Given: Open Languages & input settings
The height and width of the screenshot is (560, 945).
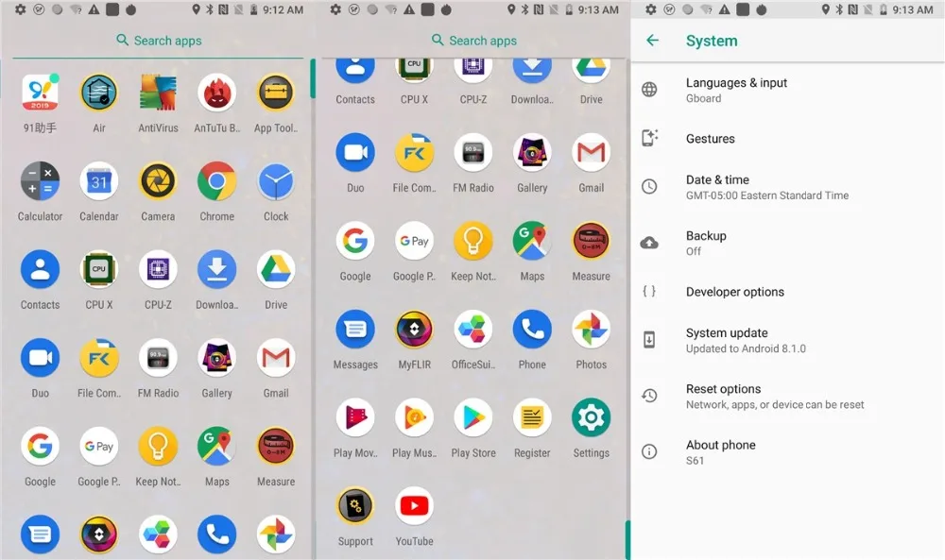Looking at the screenshot, I should [x=788, y=91].
